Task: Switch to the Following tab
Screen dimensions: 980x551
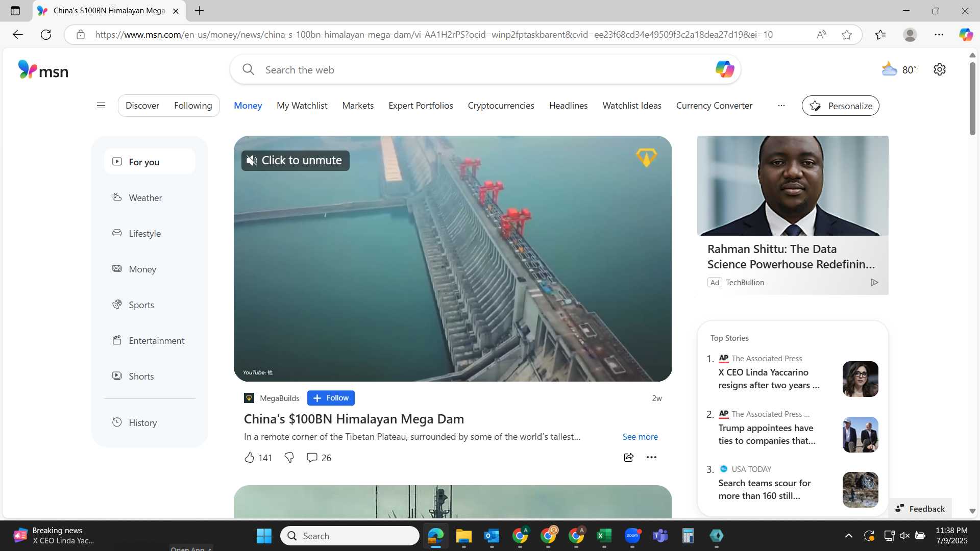Action: click(x=193, y=106)
